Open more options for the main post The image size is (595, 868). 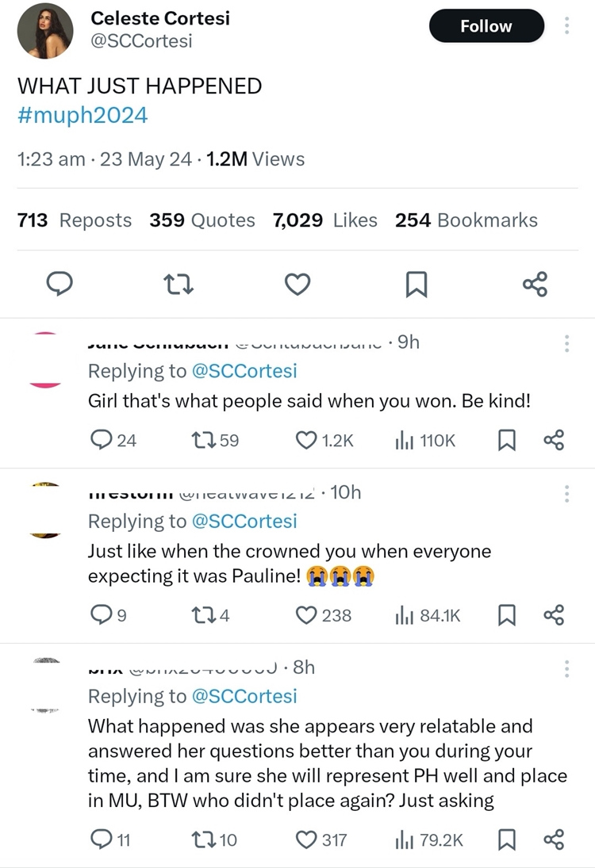click(566, 26)
